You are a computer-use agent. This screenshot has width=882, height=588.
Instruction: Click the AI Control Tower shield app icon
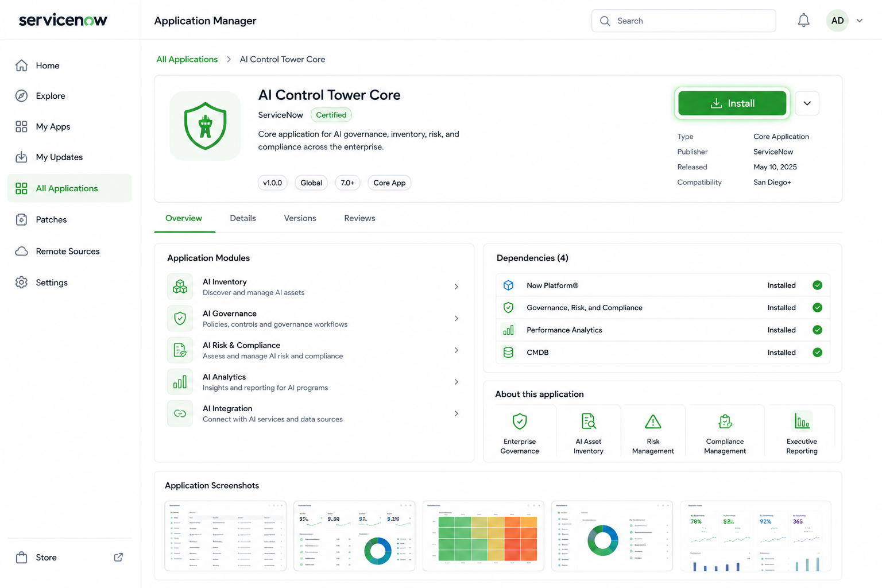[x=205, y=126]
